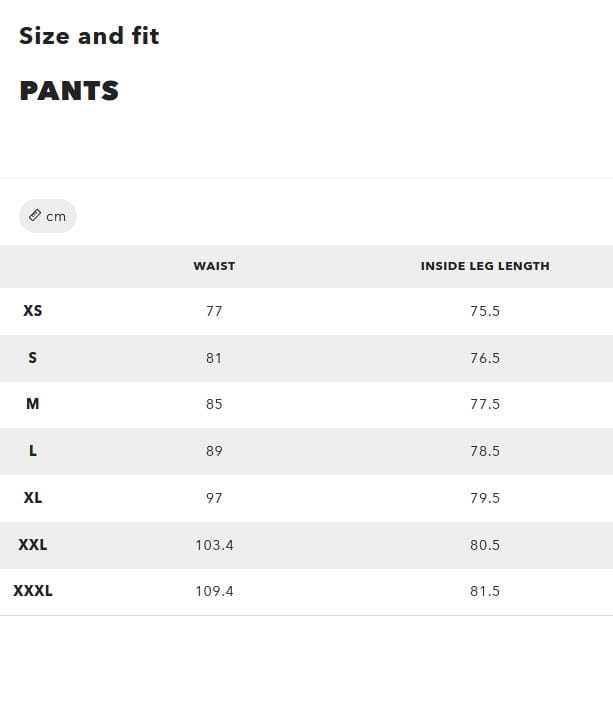613x713 pixels.
Task: Click waist value 103.4 for XXL
Action: (x=214, y=545)
